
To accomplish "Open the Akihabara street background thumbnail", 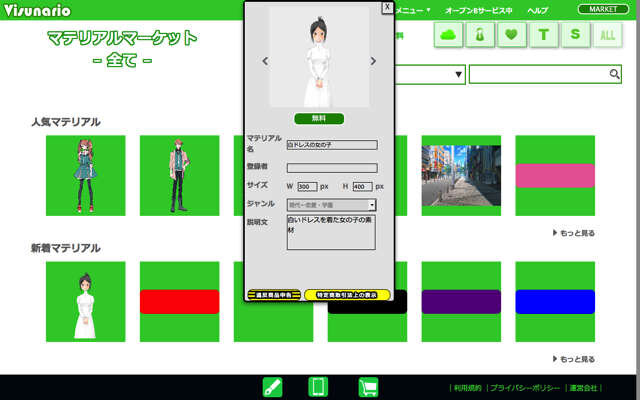I will (x=461, y=176).
